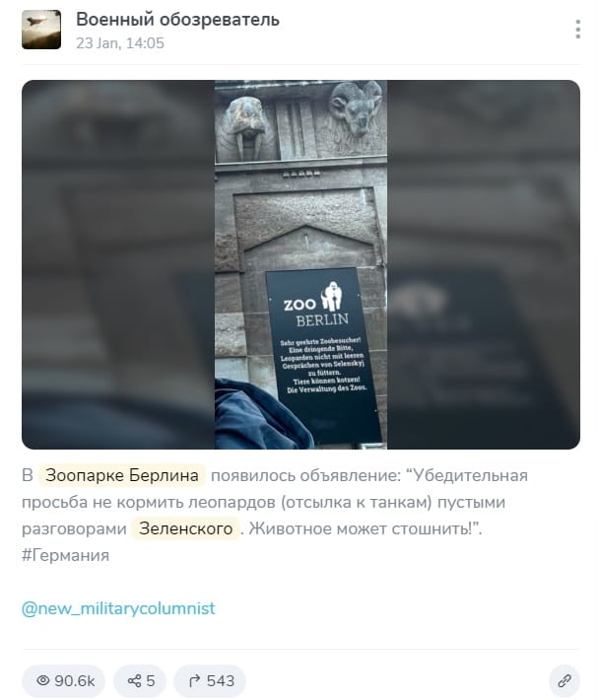
Task: Click the share nodes icon
Action: click(134, 681)
